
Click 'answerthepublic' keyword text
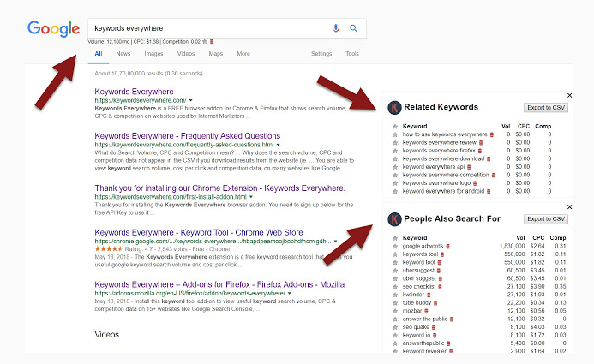pos(423,343)
